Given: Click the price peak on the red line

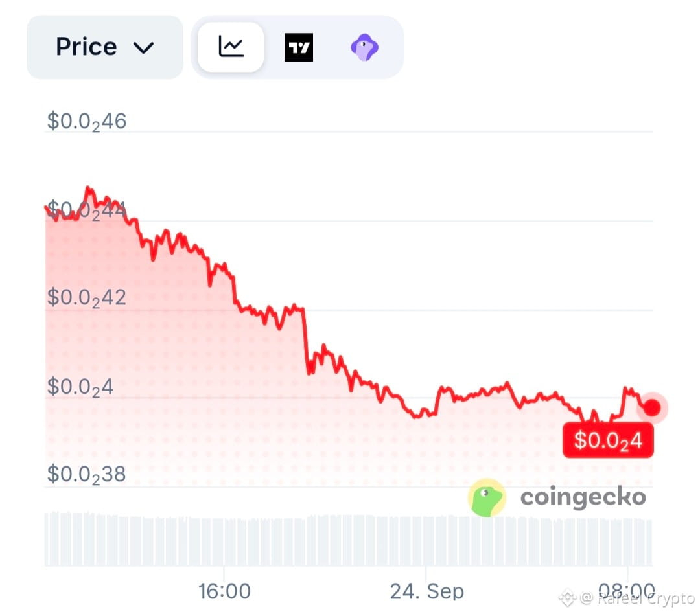Looking at the screenshot, I should (x=88, y=189).
